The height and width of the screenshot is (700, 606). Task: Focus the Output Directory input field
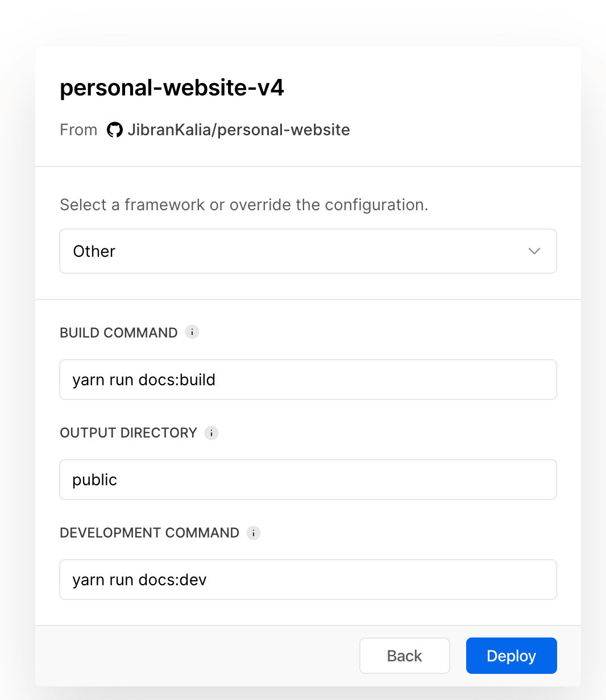308,480
